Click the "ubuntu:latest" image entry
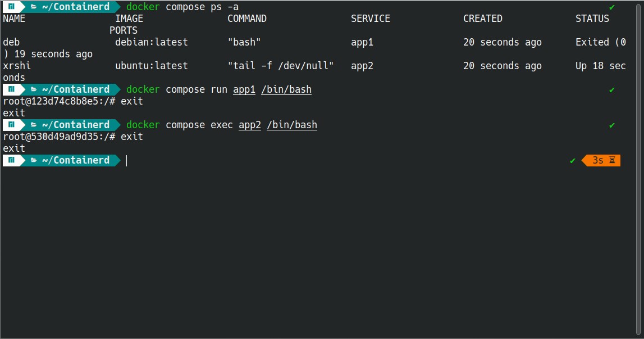Viewport: 644px width, 339px height. [152, 66]
